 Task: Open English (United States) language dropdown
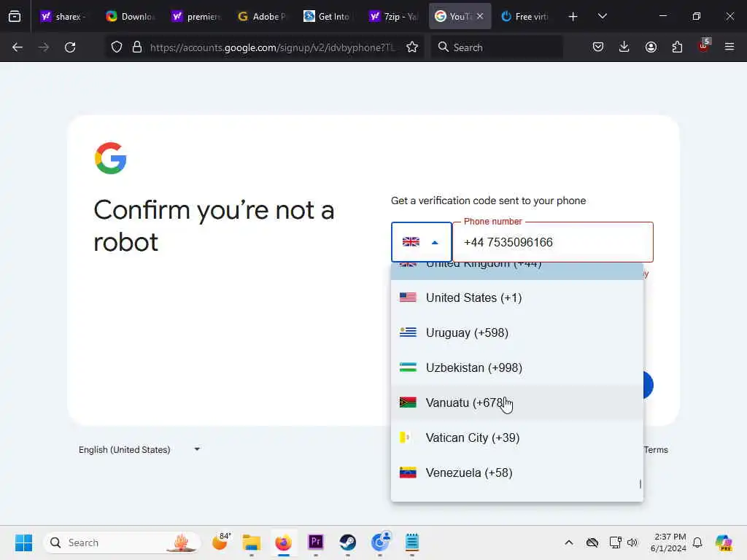[139, 449]
